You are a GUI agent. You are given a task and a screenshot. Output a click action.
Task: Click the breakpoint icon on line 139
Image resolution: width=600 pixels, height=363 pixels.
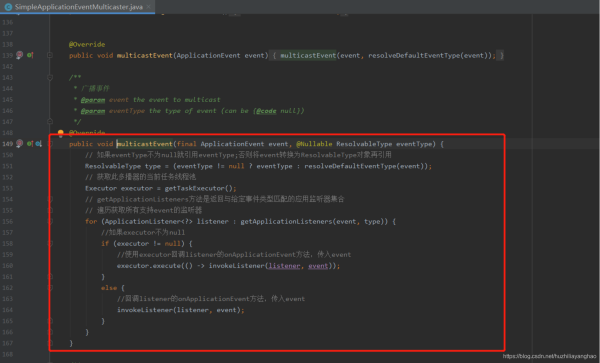(20, 55)
